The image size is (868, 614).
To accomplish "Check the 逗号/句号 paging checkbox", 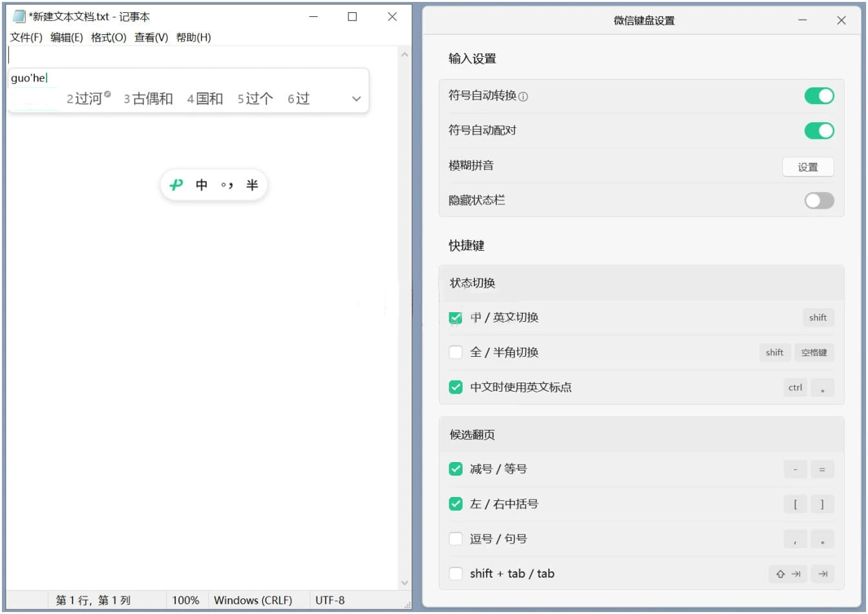I will tap(456, 538).
